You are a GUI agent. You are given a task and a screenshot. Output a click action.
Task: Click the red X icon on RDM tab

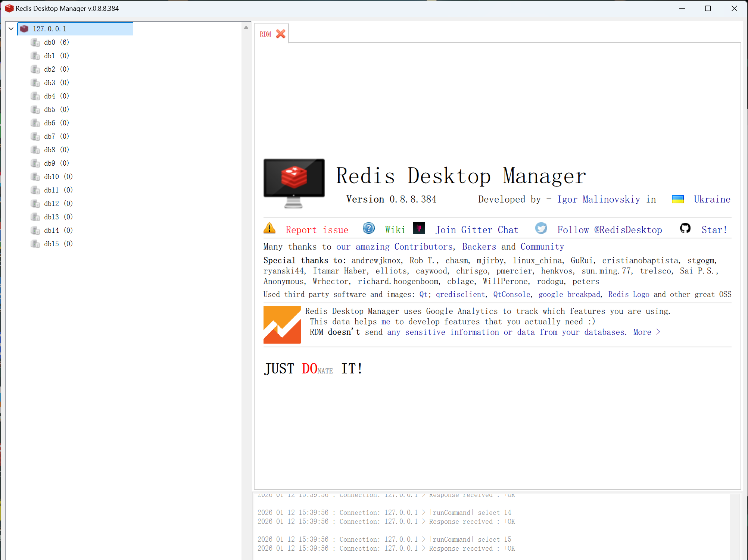click(281, 34)
